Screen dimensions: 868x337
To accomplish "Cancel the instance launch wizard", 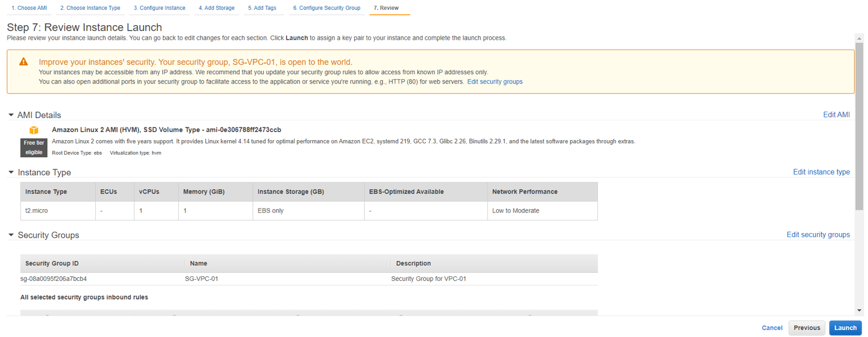I will [772, 328].
